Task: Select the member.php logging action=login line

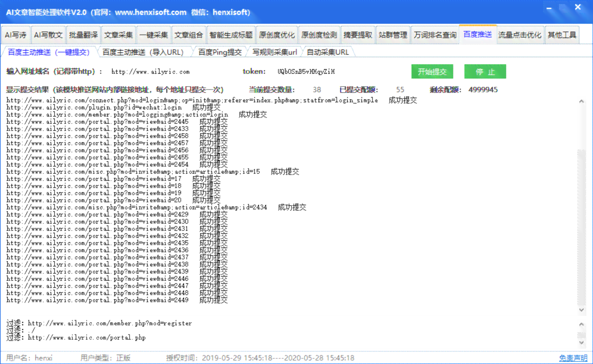Action: tap(137, 115)
